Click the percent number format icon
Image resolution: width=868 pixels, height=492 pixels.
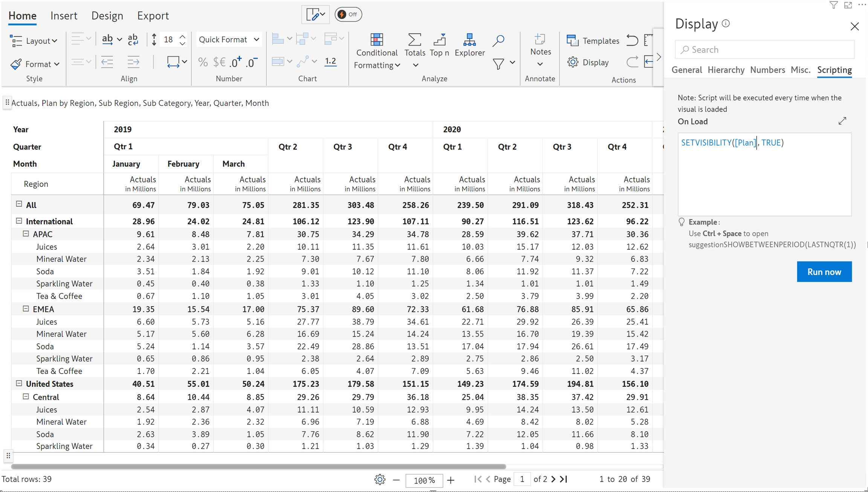point(203,62)
